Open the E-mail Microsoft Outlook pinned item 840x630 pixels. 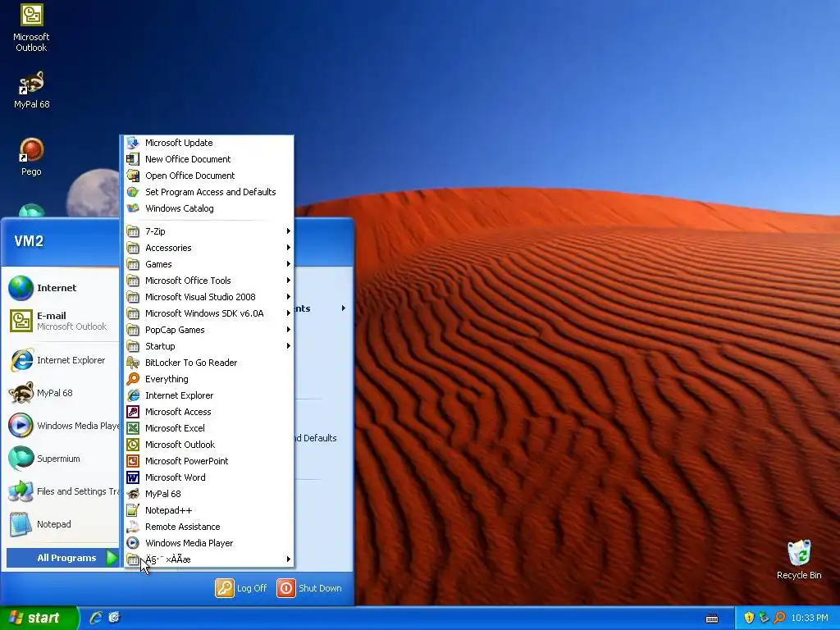pyautogui.click(x=62, y=321)
